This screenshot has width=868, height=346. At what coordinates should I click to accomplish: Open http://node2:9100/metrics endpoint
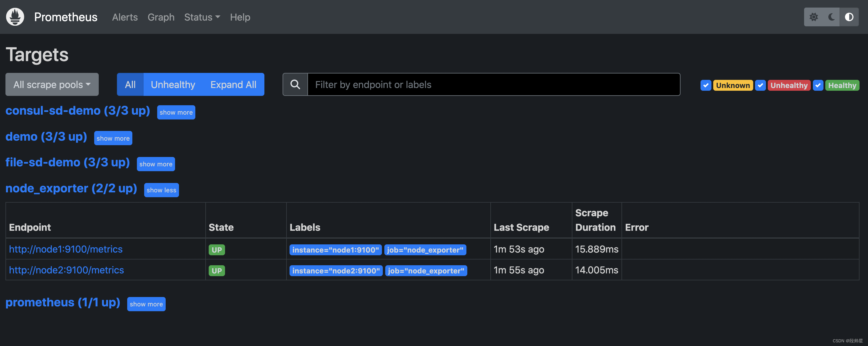point(66,270)
